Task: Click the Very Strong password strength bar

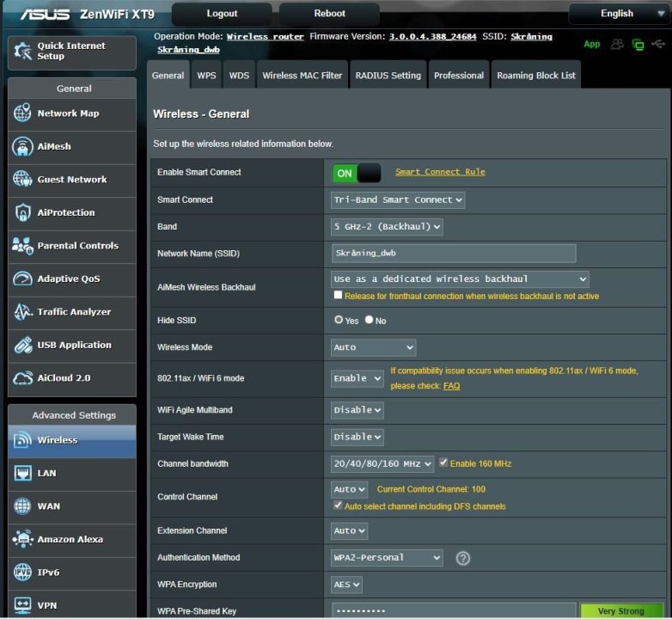Action: click(620, 610)
